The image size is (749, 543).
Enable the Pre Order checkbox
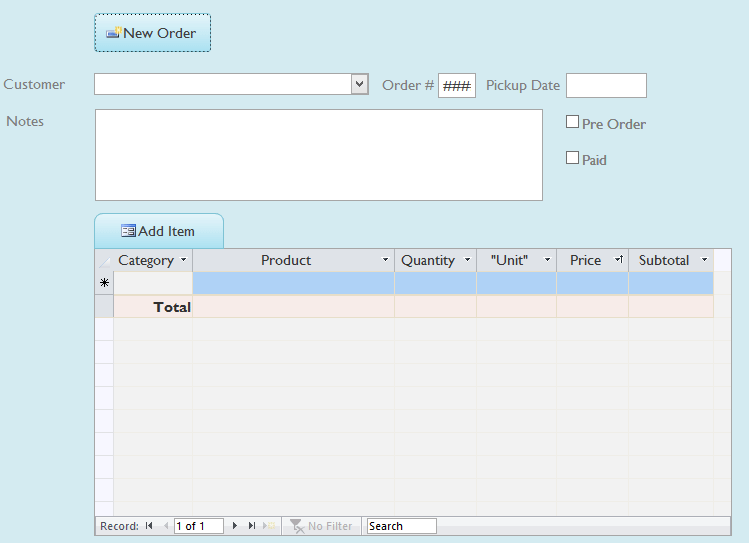[x=573, y=122]
